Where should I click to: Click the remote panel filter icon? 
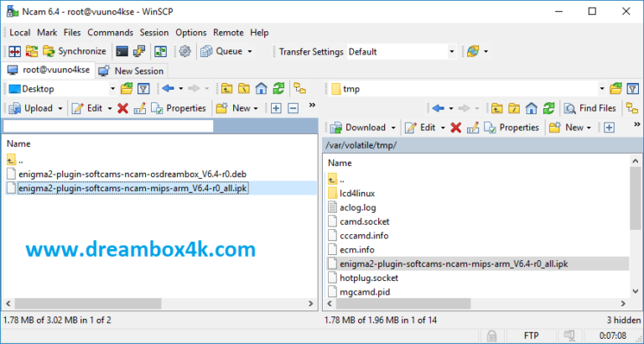(x=633, y=88)
